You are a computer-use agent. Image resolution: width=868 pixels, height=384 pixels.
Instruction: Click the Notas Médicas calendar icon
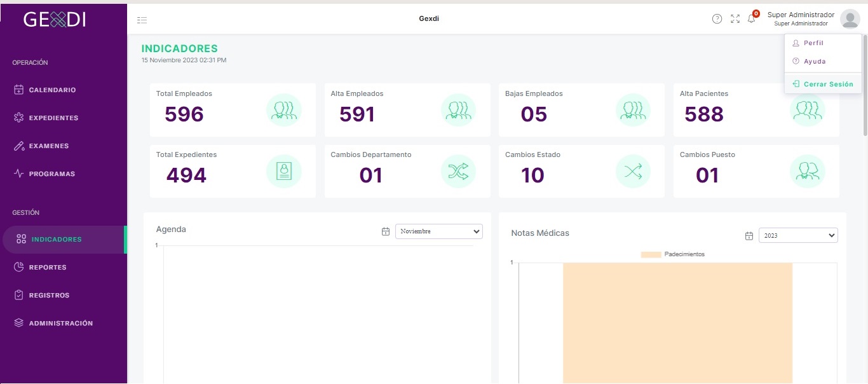(x=749, y=236)
